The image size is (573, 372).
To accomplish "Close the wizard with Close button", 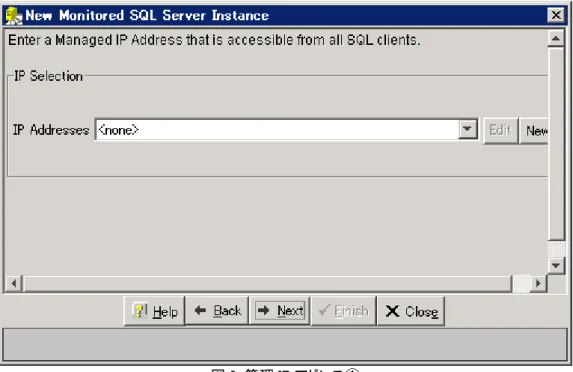I will pos(411,311).
